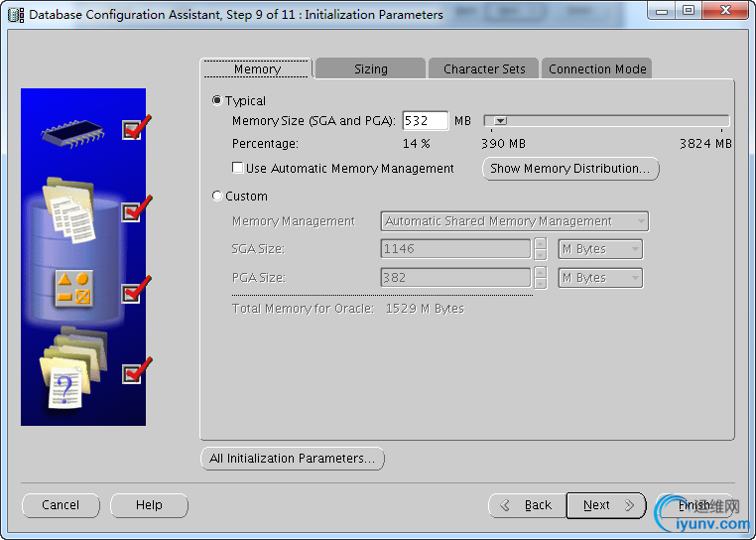This screenshot has height=540, width=756.
Task: Maximize the Database Configuration Assistant window
Action: 689,11
